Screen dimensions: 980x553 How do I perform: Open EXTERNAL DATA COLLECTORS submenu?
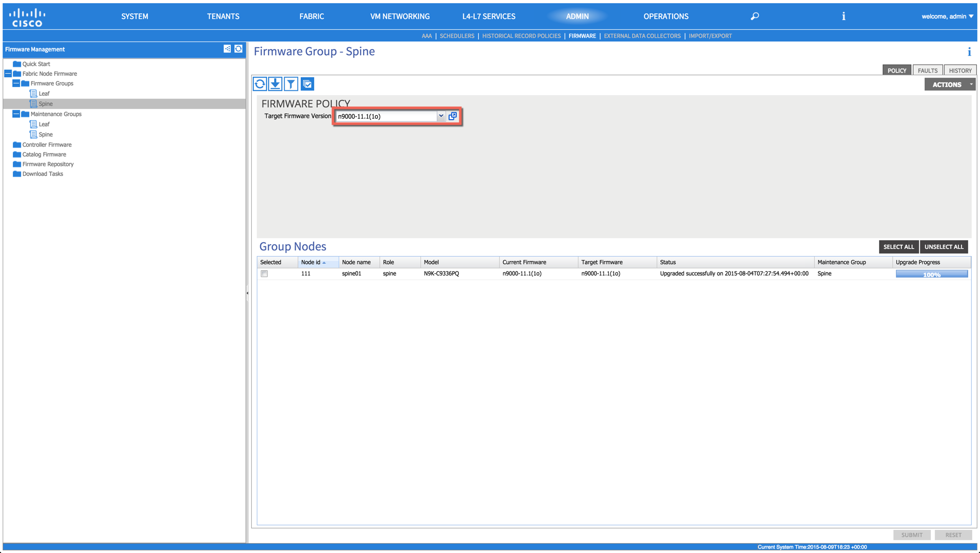coord(642,36)
